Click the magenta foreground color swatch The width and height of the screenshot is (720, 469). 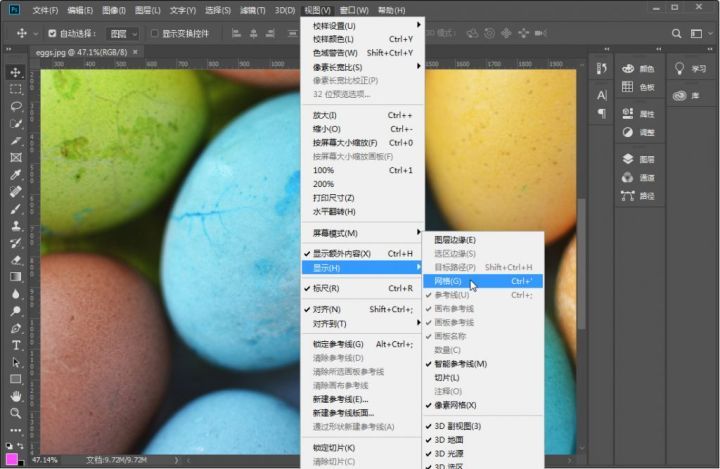click(x=11, y=459)
